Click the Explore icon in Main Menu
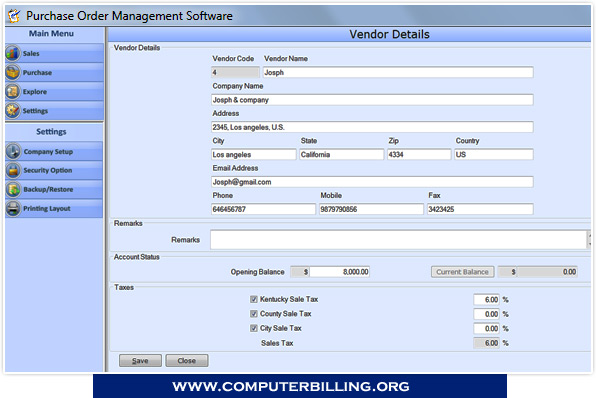596x398 pixels. (x=13, y=92)
